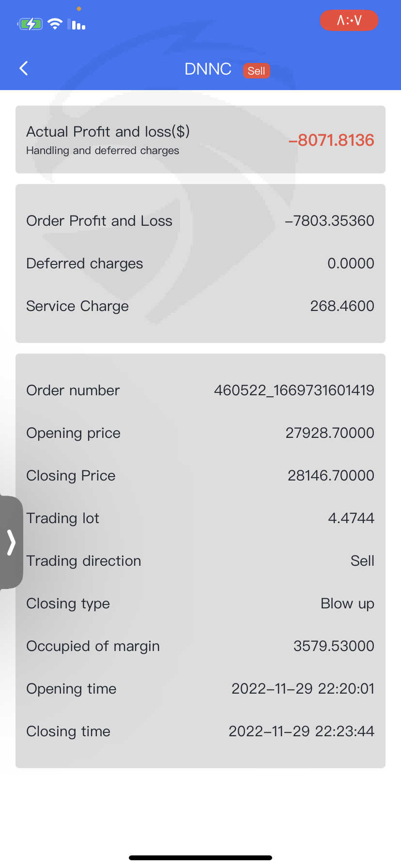Tap the Wi-Fi status icon
The width and height of the screenshot is (401, 868).
[x=55, y=24]
